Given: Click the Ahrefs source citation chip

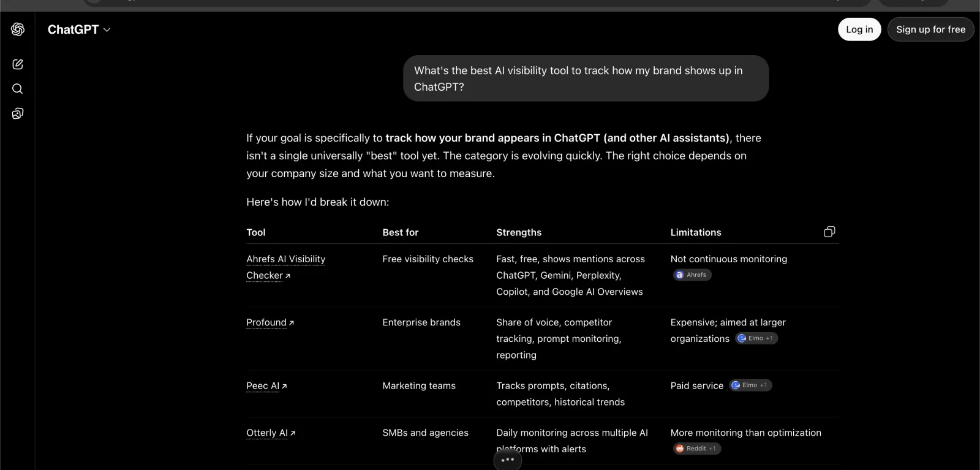Looking at the screenshot, I should pos(692,275).
